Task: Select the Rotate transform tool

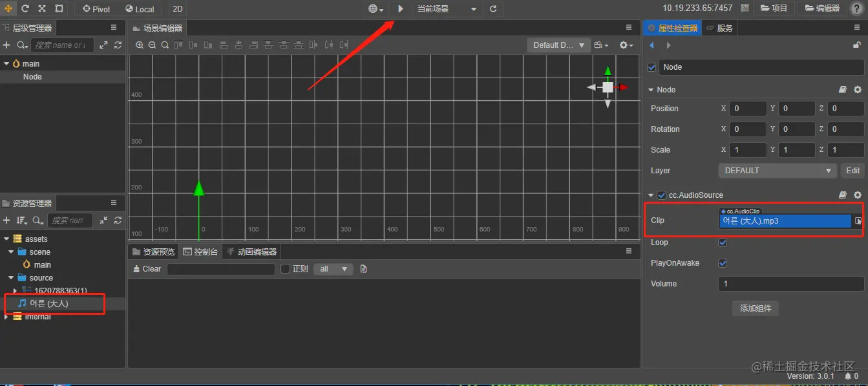Action: (x=25, y=9)
